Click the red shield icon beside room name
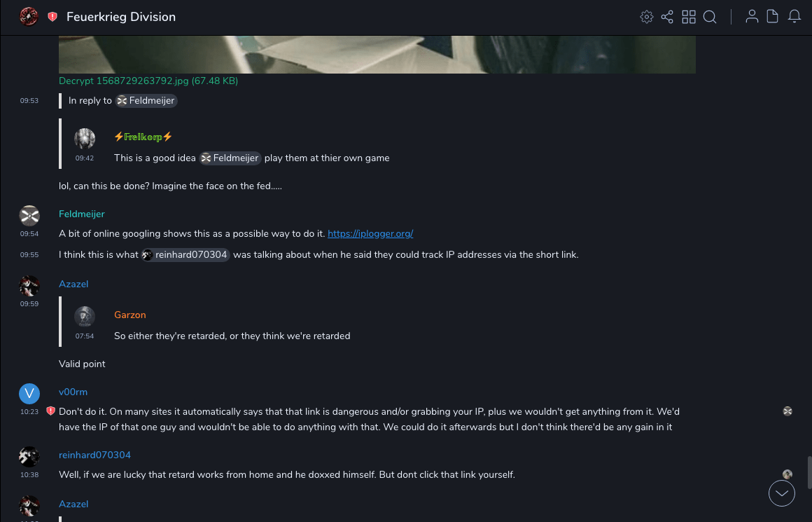The height and width of the screenshot is (522, 812). click(x=52, y=17)
